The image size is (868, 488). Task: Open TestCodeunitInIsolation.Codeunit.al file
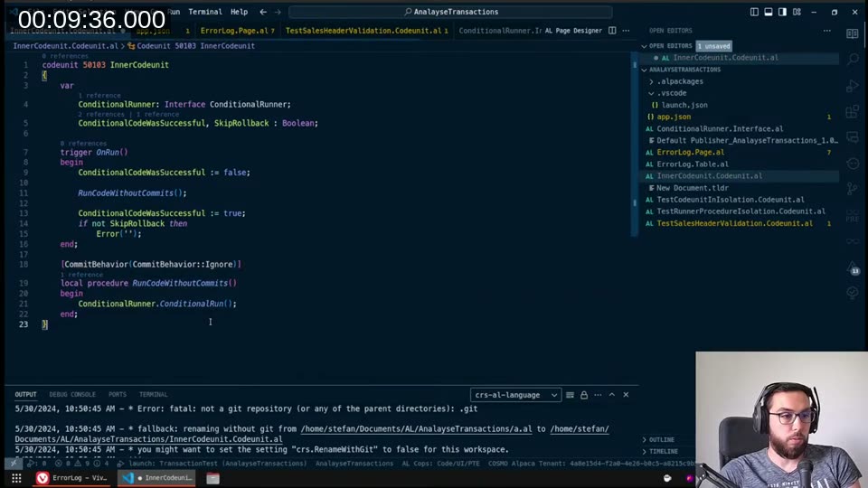click(x=731, y=200)
